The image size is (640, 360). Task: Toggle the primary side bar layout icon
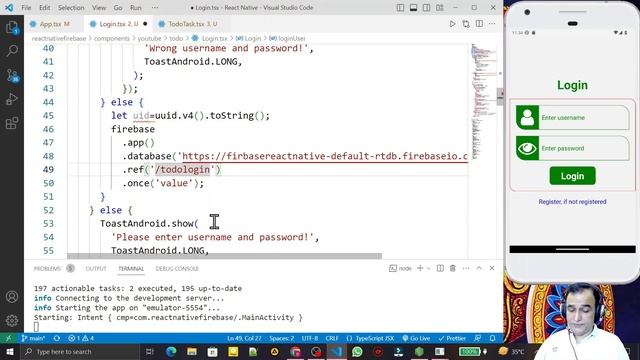point(400,8)
